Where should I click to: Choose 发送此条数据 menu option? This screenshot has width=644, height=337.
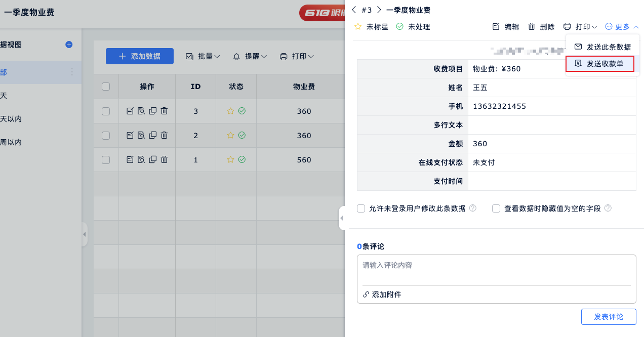pyautogui.click(x=602, y=47)
